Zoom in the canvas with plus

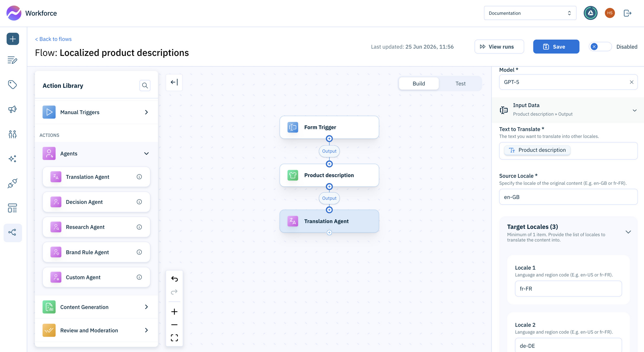coord(174,312)
